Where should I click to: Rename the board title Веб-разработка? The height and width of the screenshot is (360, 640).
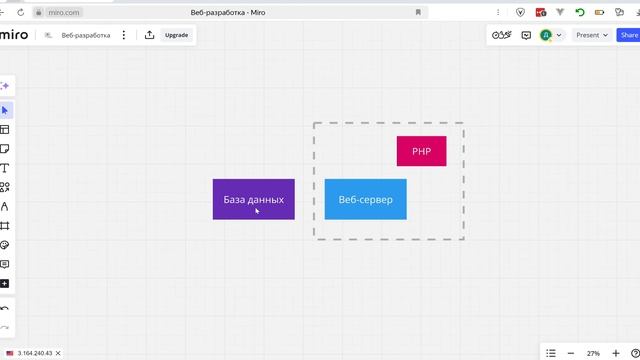pyautogui.click(x=86, y=36)
